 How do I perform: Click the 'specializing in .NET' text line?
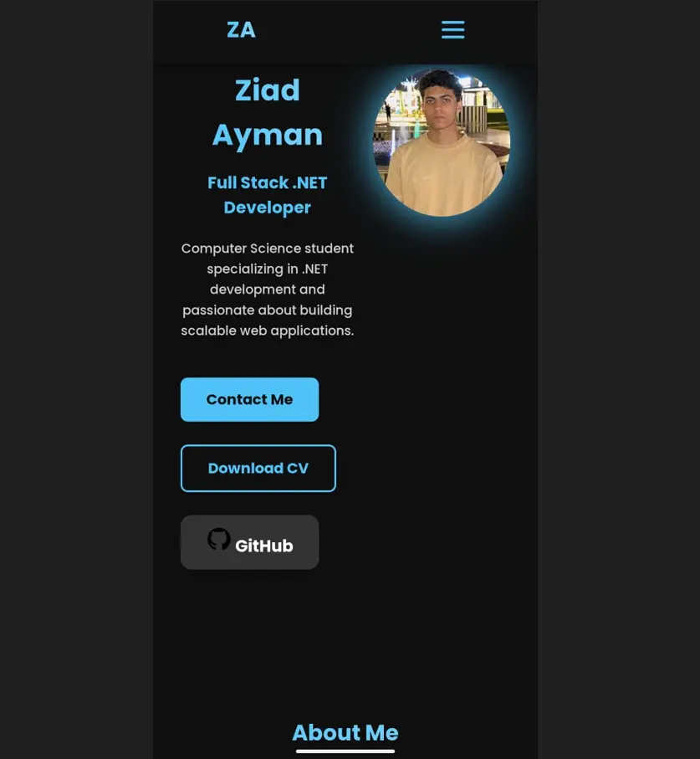268,269
